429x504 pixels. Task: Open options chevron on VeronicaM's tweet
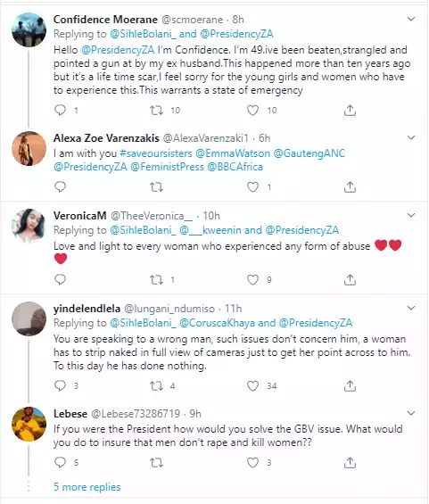411,215
